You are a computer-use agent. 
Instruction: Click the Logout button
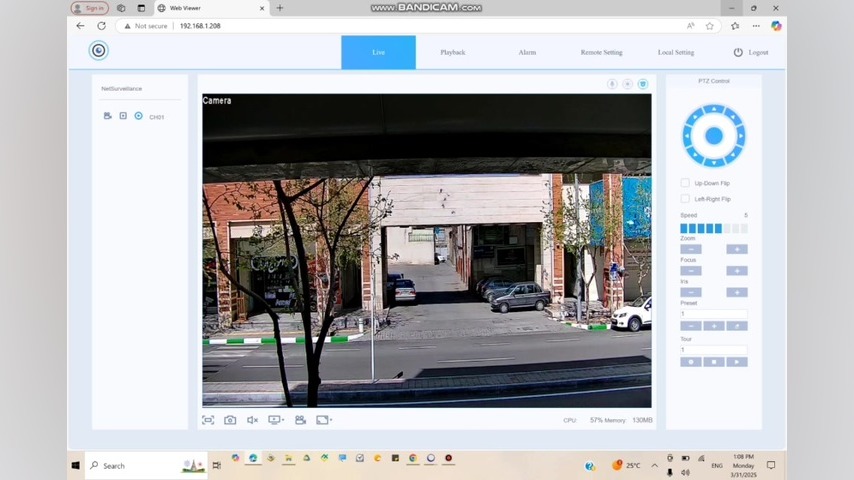pyautogui.click(x=750, y=52)
